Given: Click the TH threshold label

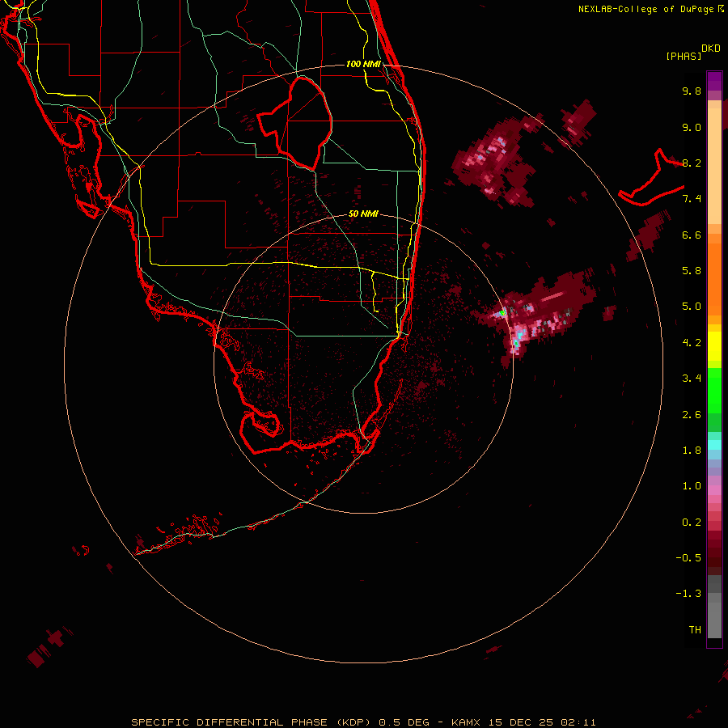Looking at the screenshot, I should point(695,630).
